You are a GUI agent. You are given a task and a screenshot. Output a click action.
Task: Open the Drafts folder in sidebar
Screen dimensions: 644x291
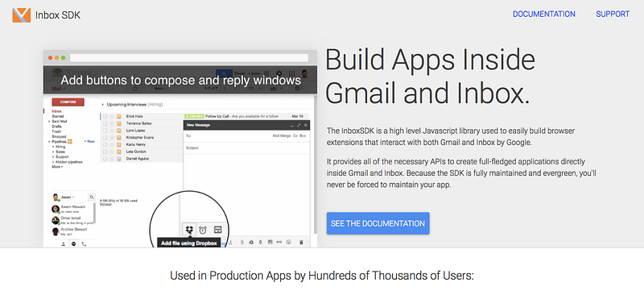pos(56,127)
